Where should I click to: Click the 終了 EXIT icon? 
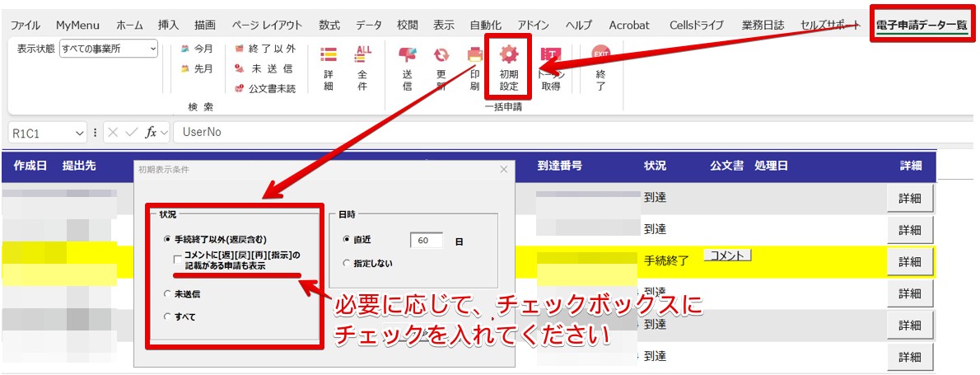click(600, 56)
